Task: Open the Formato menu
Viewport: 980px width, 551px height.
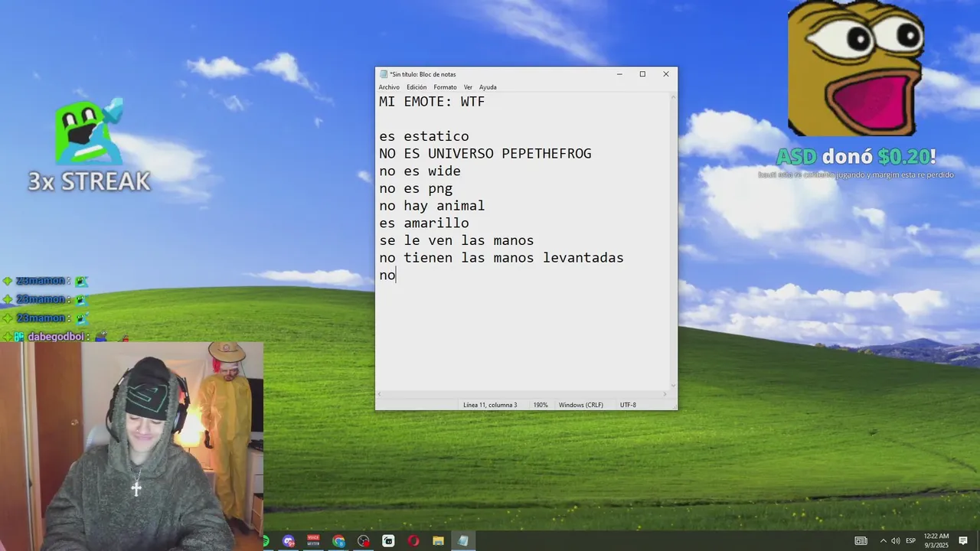Action: 445,87
